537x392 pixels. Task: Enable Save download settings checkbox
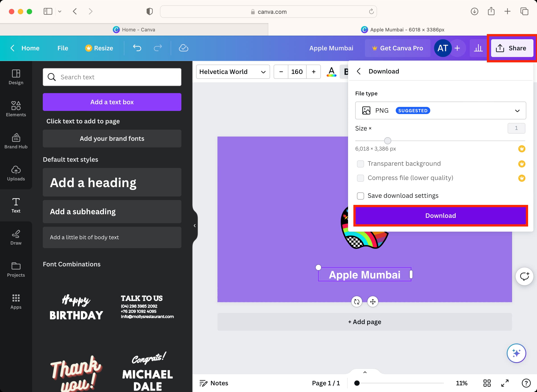[360, 196]
